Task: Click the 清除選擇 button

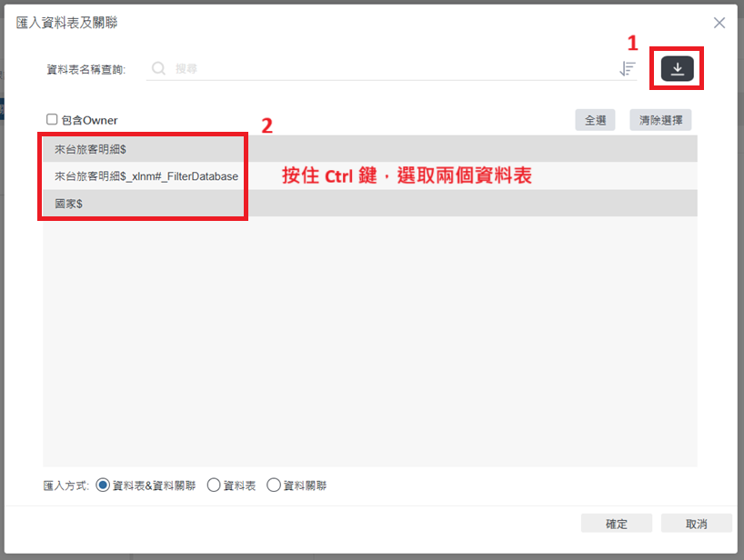Action: click(660, 120)
